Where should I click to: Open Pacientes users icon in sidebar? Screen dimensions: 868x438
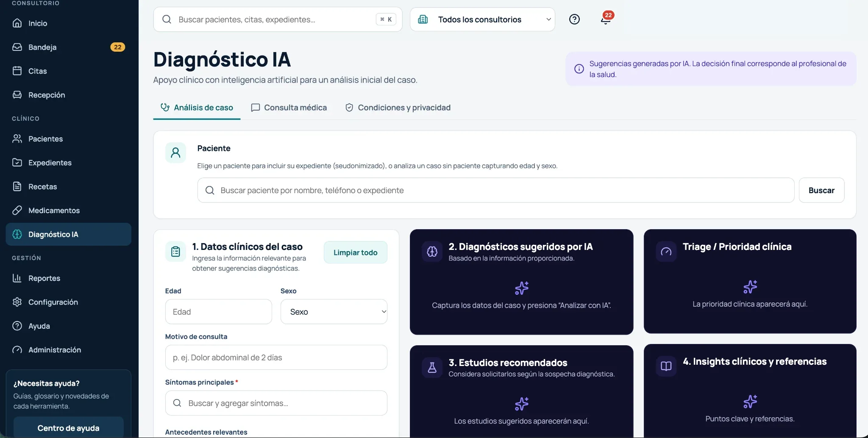(x=17, y=139)
